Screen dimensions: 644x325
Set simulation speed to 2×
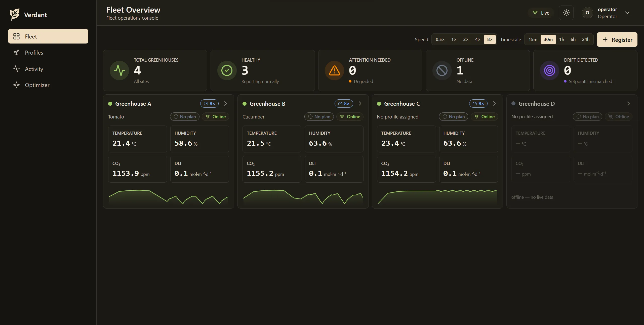click(x=466, y=39)
